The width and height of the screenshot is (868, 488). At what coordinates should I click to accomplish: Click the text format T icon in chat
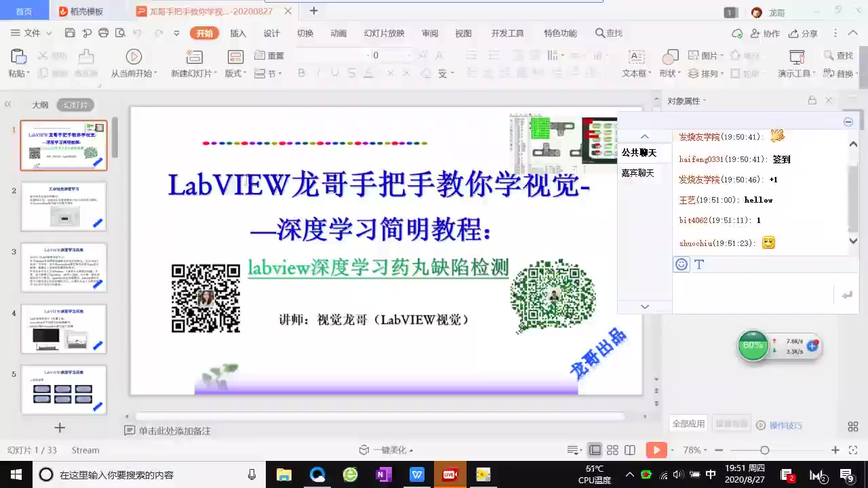click(x=699, y=264)
